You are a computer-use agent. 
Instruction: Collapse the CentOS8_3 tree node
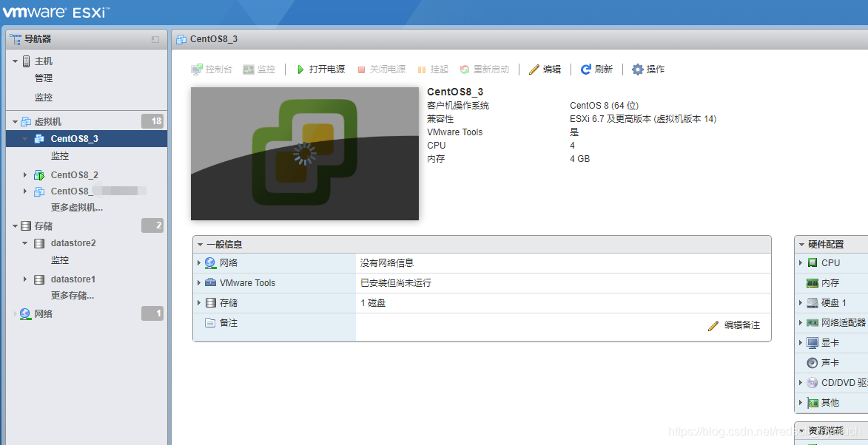[25, 139]
